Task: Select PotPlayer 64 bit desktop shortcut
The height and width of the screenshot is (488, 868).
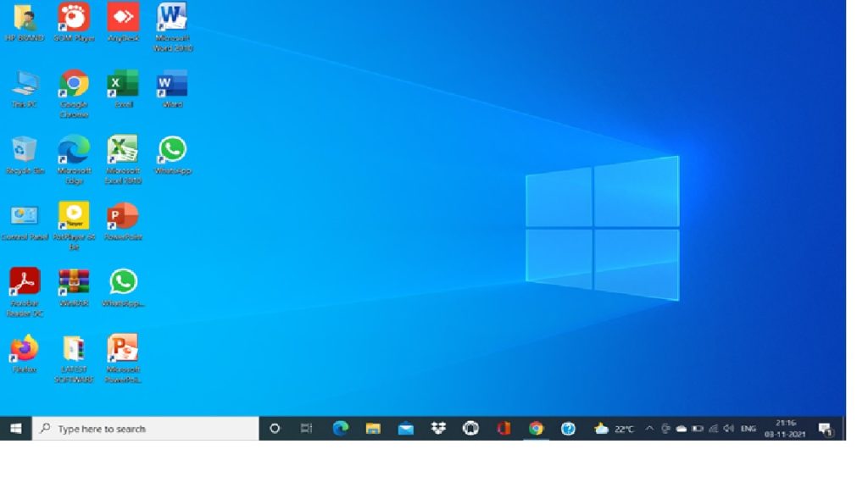Action: [74, 225]
